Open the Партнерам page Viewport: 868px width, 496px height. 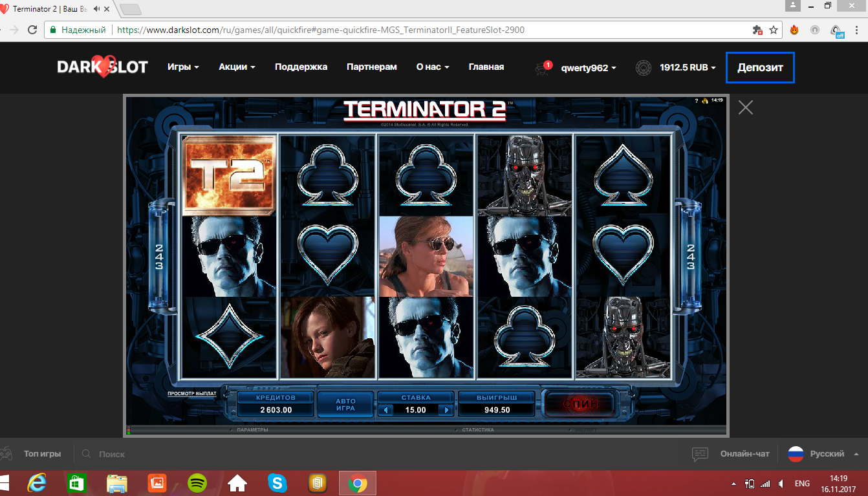[x=371, y=67]
